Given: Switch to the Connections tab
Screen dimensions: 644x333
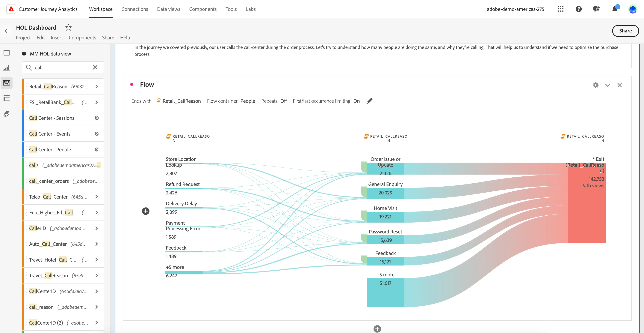Looking at the screenshot, I should tap(135, 9).
